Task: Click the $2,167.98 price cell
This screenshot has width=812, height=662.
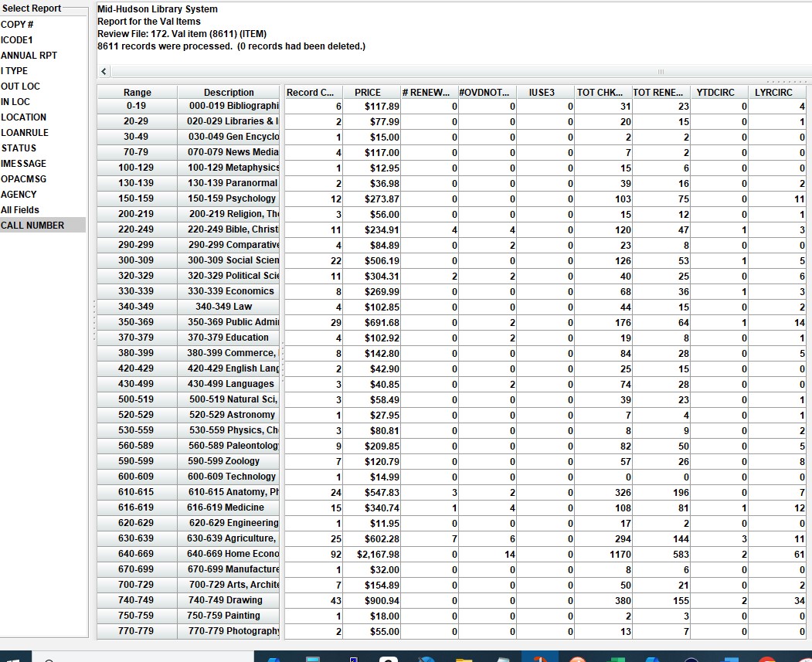Action: (x=372, y=555)
